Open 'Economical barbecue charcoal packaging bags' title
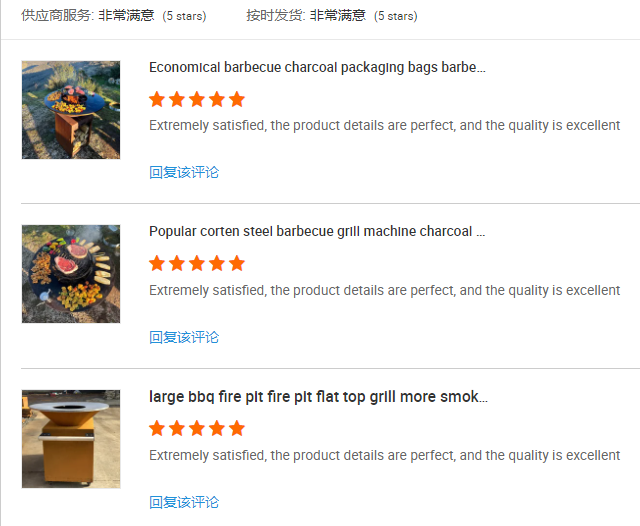The image size is (640, 526). click(x=317, y=68)
